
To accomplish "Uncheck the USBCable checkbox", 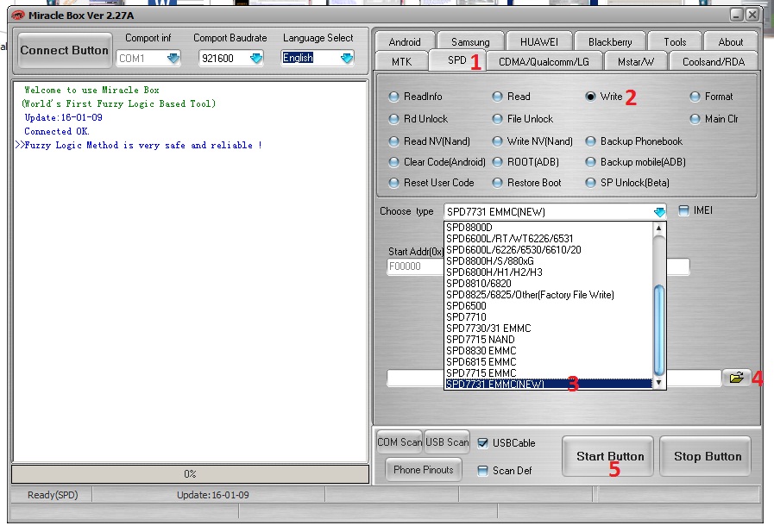I will (482, 442).
